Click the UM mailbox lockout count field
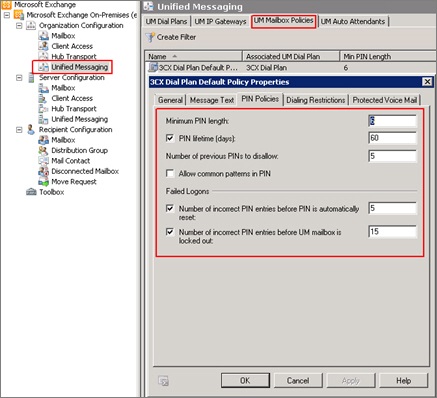The width and height of the screenshot is (437, 398). point(392,231)
